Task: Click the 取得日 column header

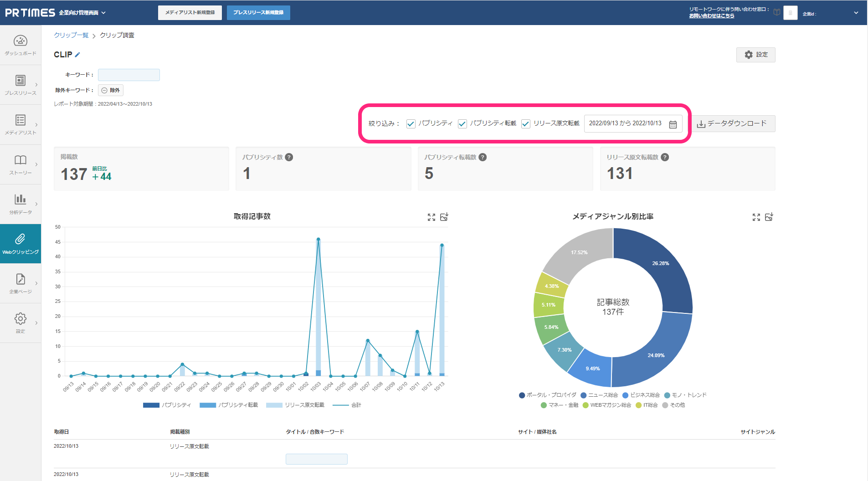Action: pyautogui.click(x=61, y=432)
